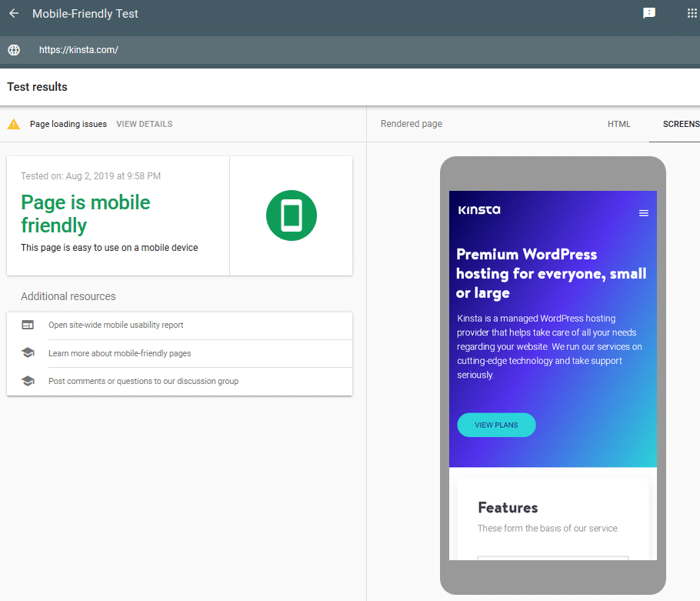700x601 pixels.
Task: Open the hamburger menu on the Kinsta page
Action: (x=644, y=213)
